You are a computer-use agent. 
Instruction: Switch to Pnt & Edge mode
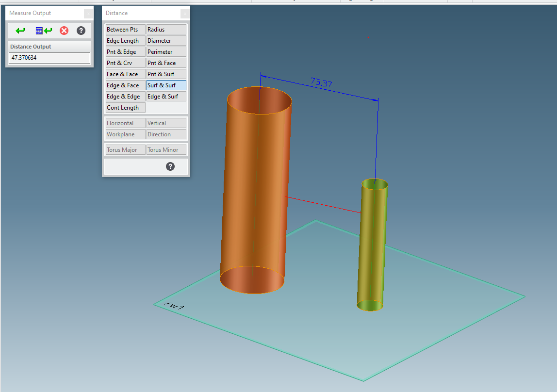coord(125,51)
